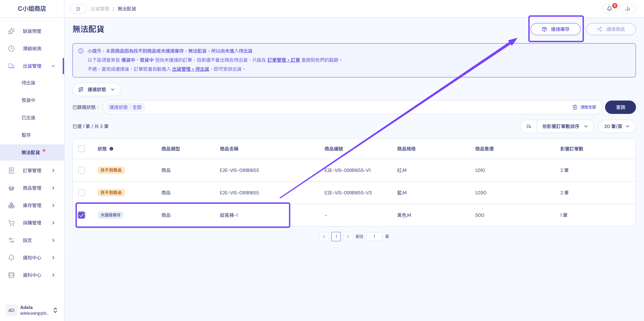Go to 已出貨 submenu item
Viewport: 644px width, 321px height.
(x=29, y=118)
